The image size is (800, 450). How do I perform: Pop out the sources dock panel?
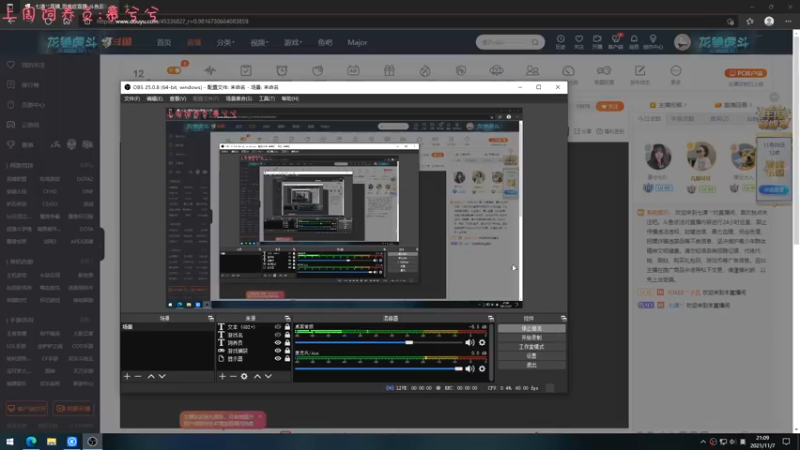tap(287, 318)
